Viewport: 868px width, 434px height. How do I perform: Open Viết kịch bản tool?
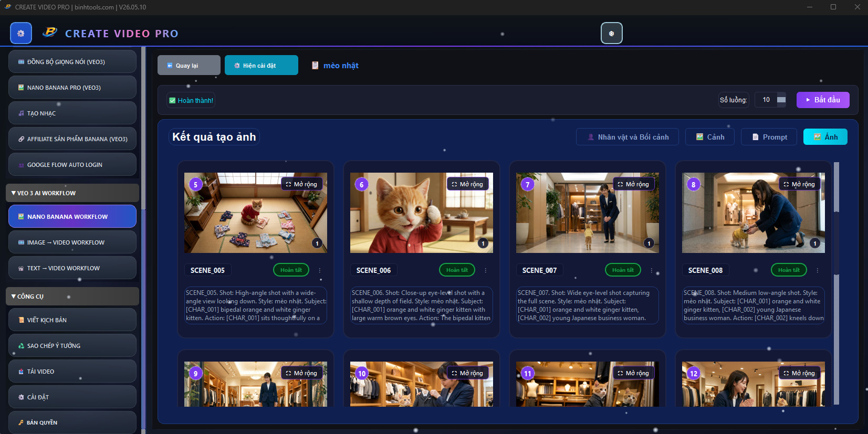[x=72, y=320]
